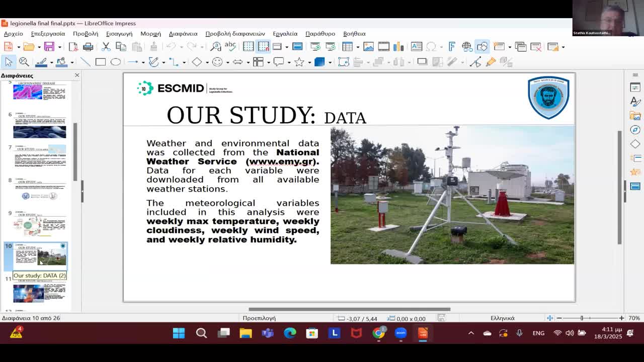644x362 pixels.
Task: Run the spelling check (abc) icon
Action: pos(230,47)
